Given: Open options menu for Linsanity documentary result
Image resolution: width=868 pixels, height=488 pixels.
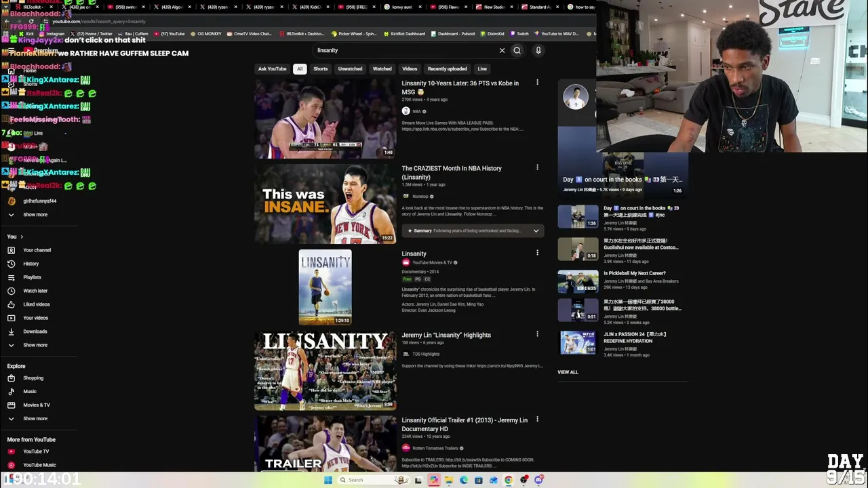Looking at the screenshot, I should click(x=537, y=253).
